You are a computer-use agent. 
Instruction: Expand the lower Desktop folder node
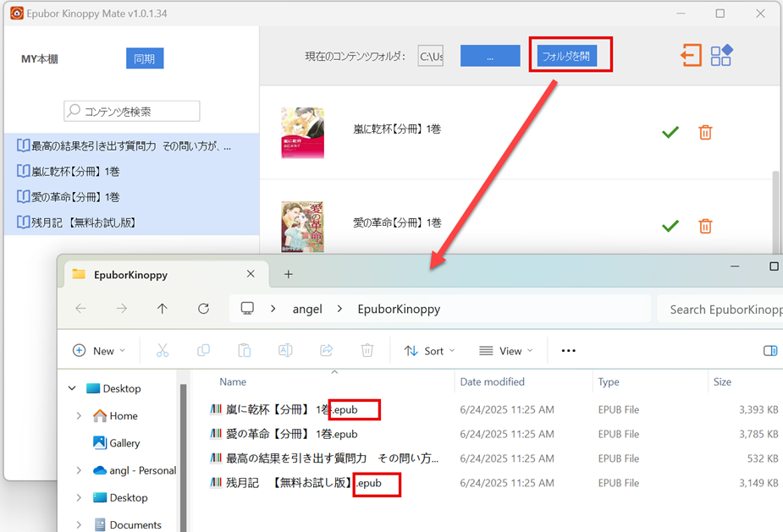point(79,497)
